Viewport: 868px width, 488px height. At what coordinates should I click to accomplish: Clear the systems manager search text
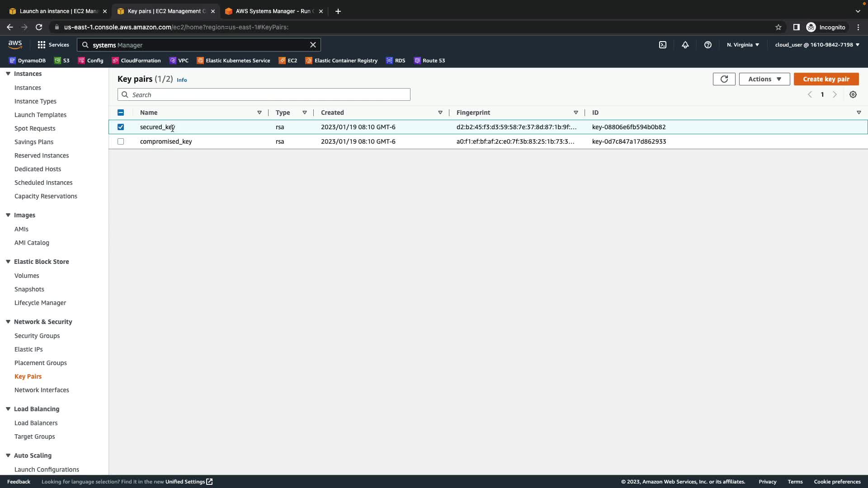[313, 45]
